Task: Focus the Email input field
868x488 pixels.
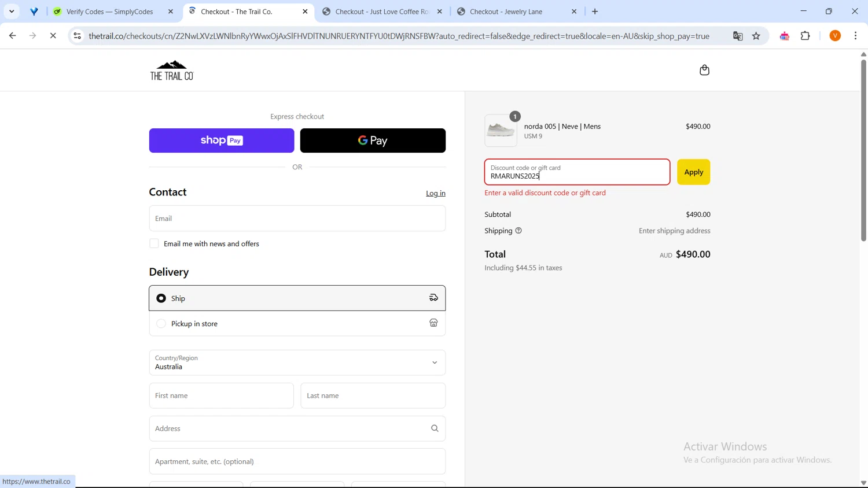Action: click(x=297, y=218)
